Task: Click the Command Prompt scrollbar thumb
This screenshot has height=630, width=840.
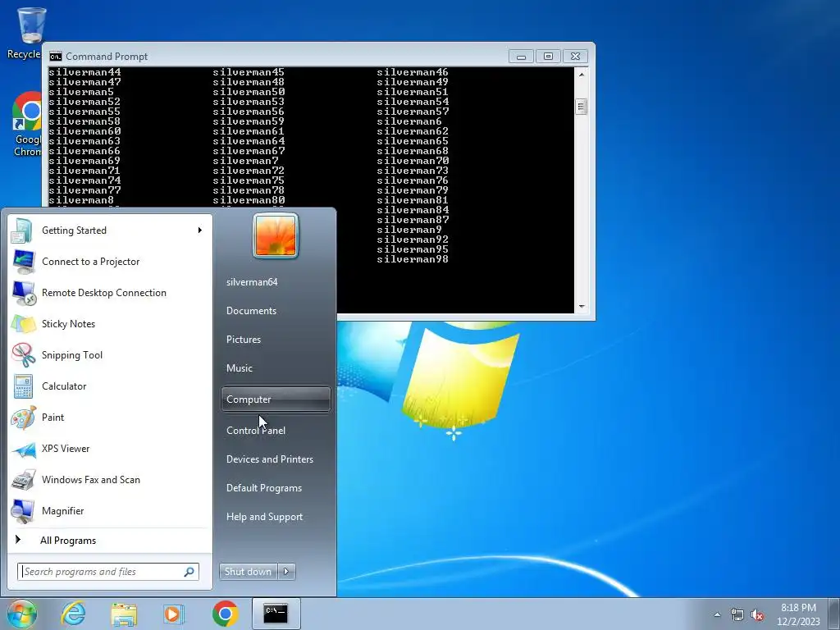Action: click(x=582, y=107)
